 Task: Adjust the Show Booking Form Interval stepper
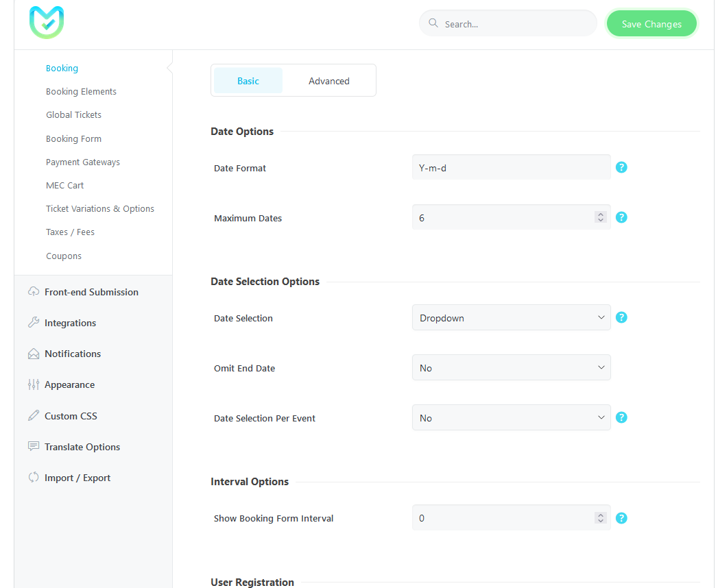600,518
